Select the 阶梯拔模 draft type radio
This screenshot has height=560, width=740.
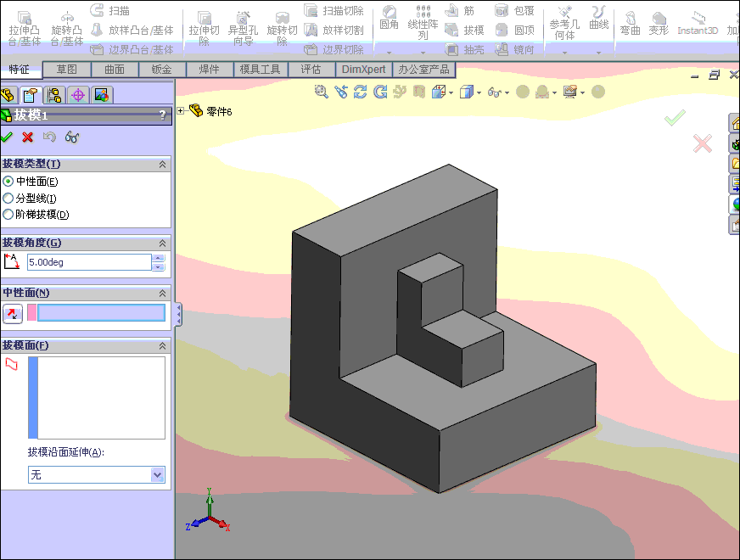pos(8,215)
